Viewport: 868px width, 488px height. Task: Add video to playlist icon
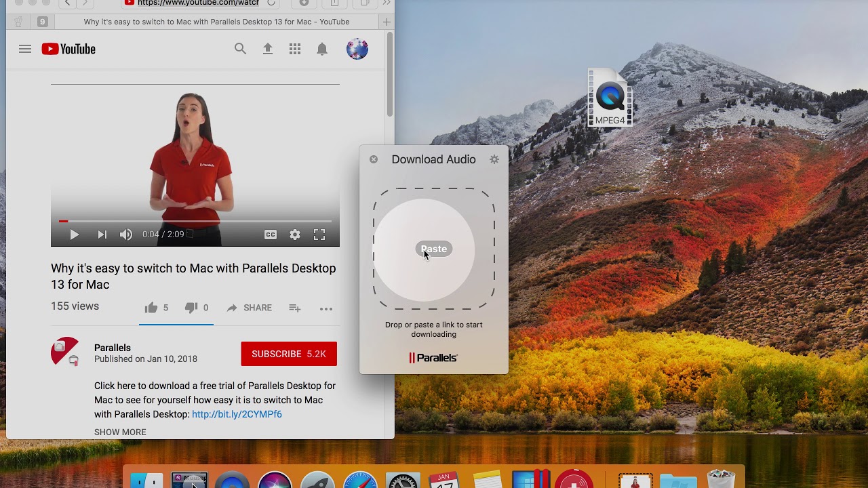(295, 308)
